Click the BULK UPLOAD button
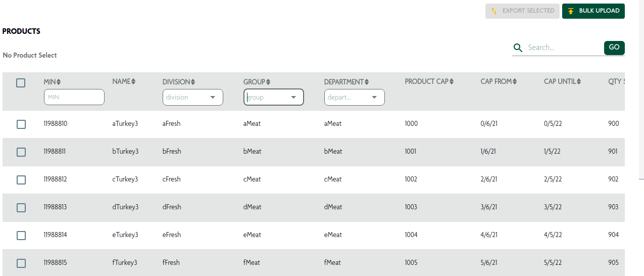The image size is (644, 276). pyautogui.click(x=593, y=11)
